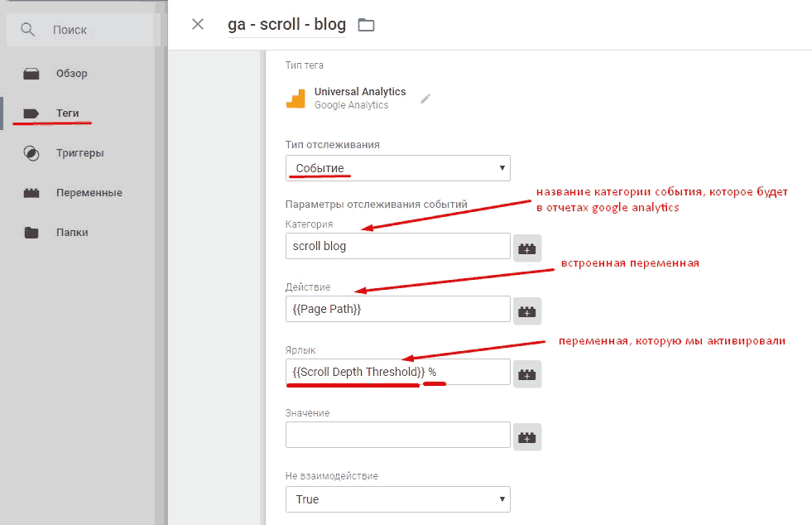Image resolution: width=812 pixels, height=525 pixels.
Task: Close the tag editor with X
Action: pos(198,24)
